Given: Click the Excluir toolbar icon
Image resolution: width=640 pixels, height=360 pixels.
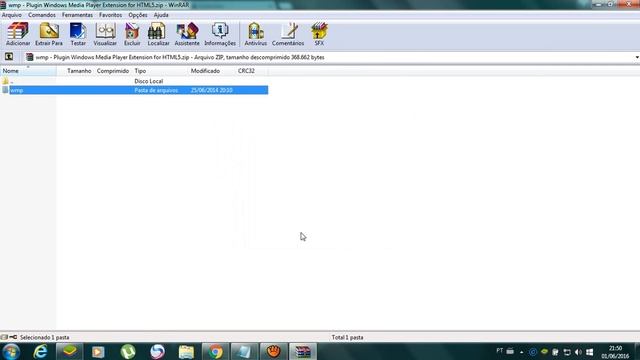Looking at the screenshot, I should click(x=132, y=34).
